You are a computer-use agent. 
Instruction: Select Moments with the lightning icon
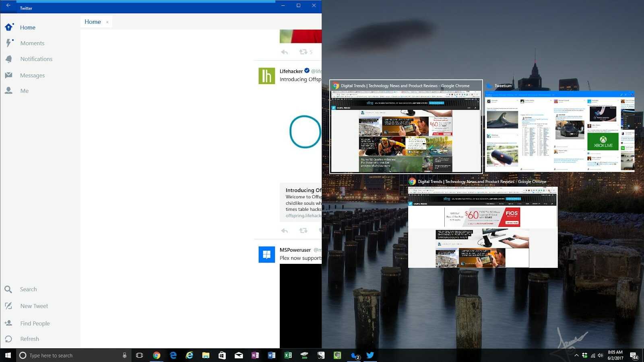(9, 43)
